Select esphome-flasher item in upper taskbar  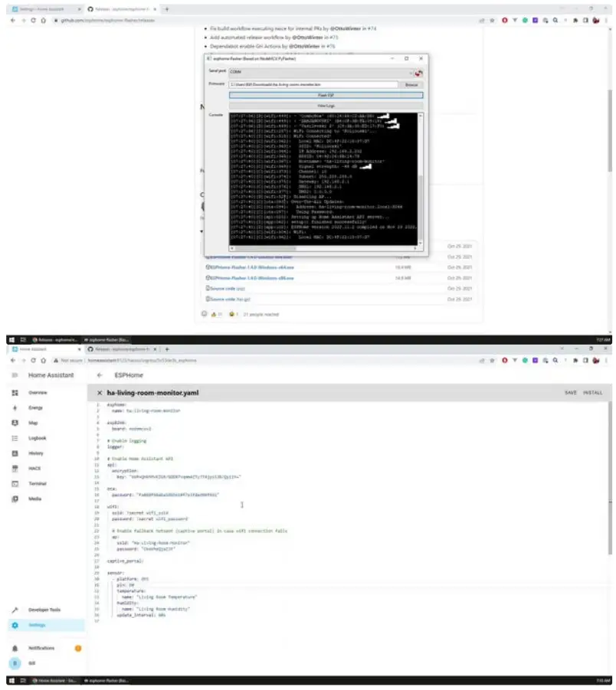106,340
